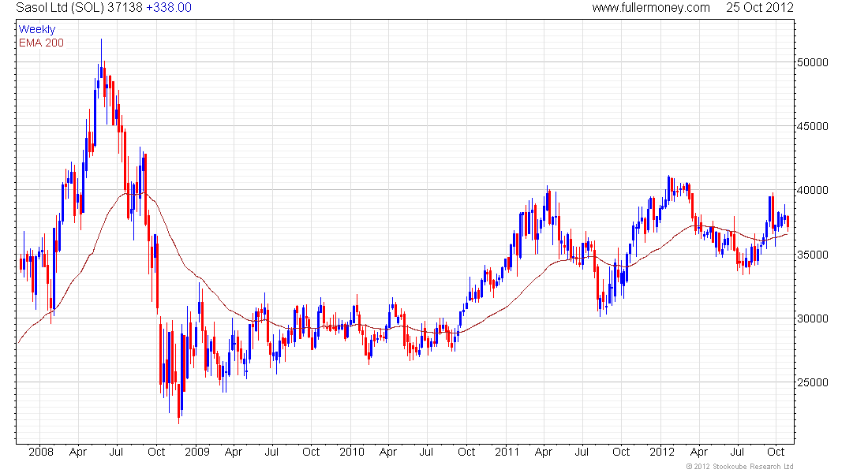The height and width of the screenshot is (473, 868).
Task: Click the 2012 year axis label
Action: click(x=662, y=452)
